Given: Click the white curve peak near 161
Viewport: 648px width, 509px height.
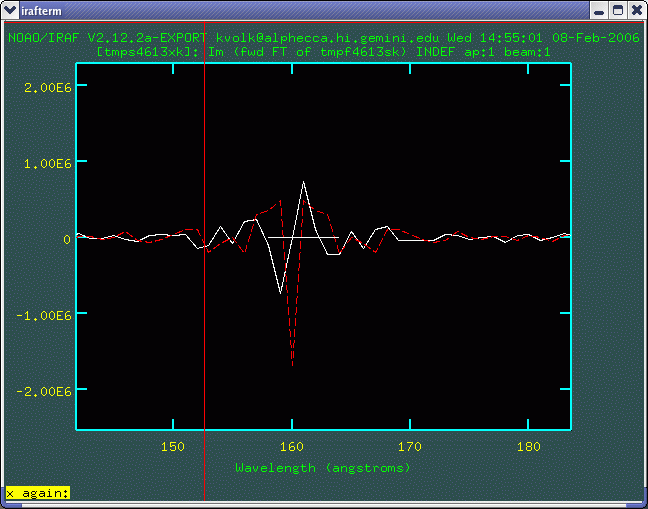Looking at the screenshot, I should click(x=303, y=182).
